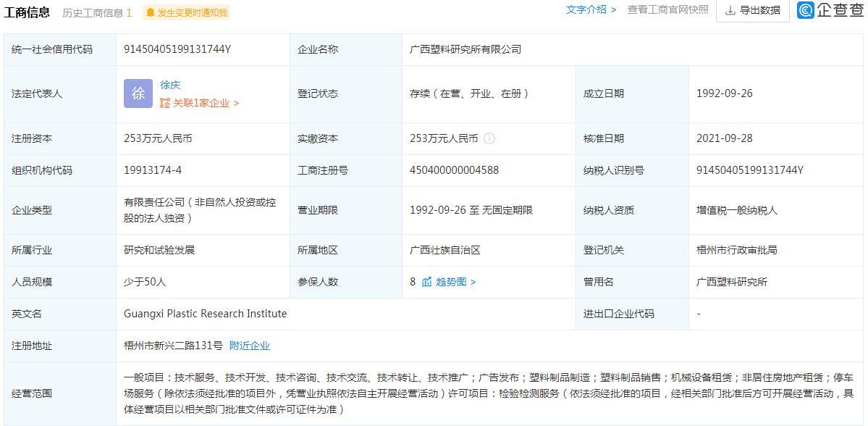Image resolution: width=868 pixels, height=426 pixels.
Task: Select approval date 2021-09-28
Action: [724, 138]
